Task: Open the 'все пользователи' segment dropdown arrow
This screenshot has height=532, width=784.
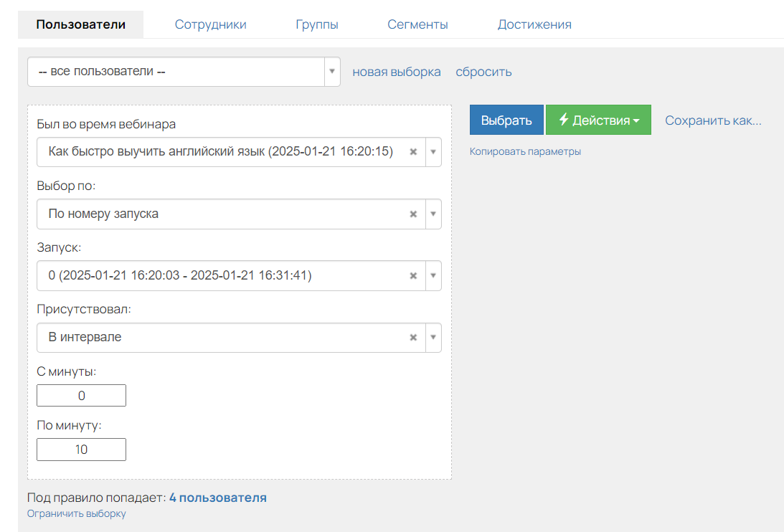Action: coord(332,72)
